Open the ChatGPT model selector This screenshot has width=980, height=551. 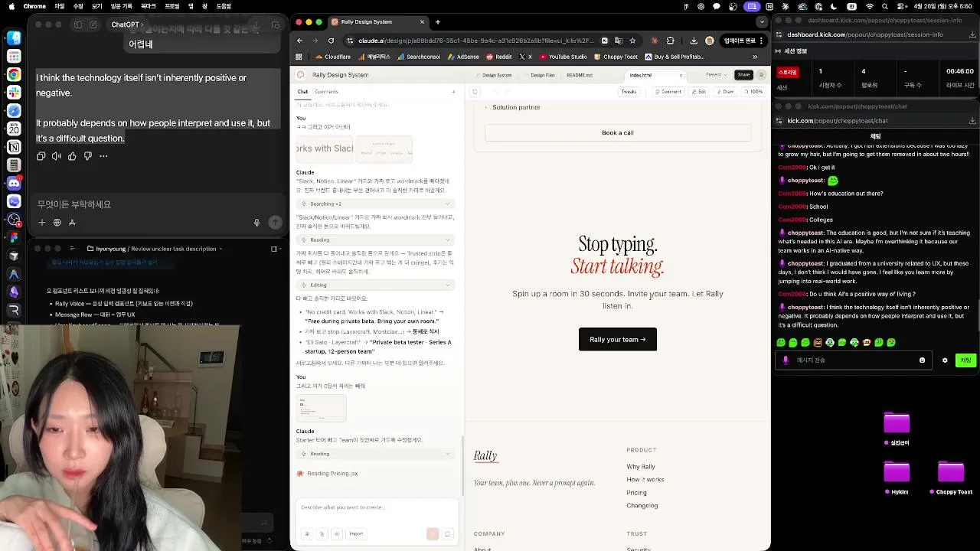pyautogui.click(x=127, y=24)
